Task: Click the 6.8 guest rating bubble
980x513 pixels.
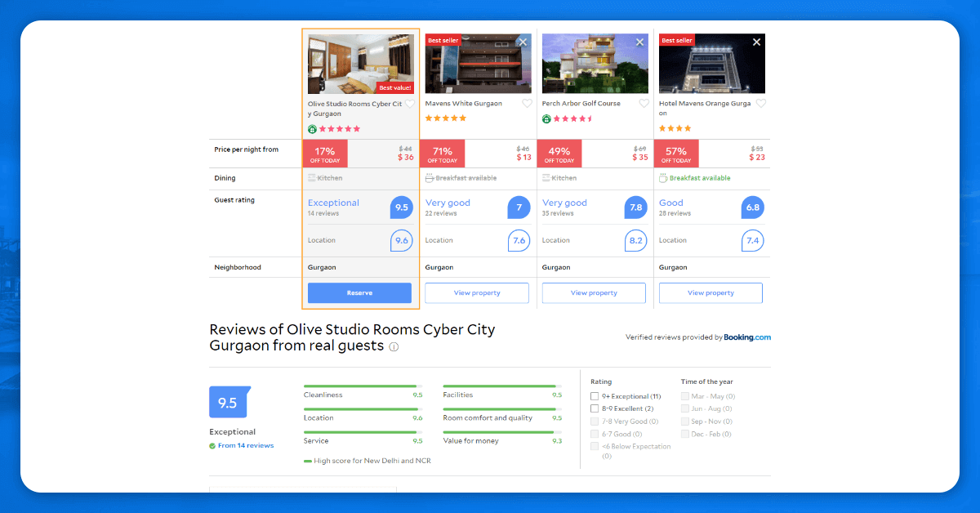Action: click(x=752, y=207)
